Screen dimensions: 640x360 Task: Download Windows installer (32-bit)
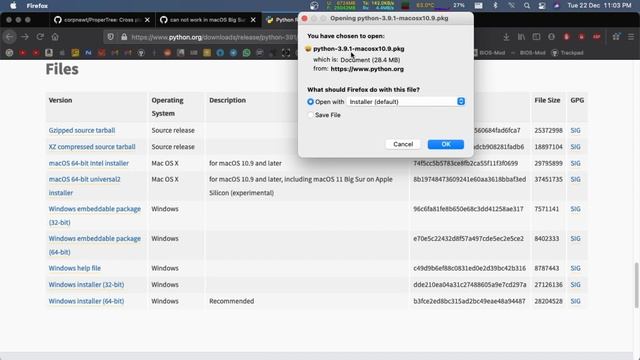click(x=86, y=284)
